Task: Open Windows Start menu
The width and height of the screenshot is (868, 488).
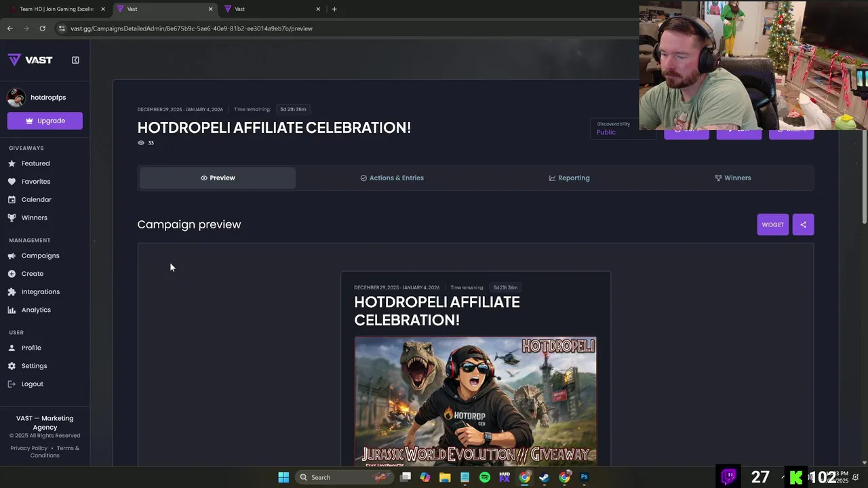Action: coord(283,477)
